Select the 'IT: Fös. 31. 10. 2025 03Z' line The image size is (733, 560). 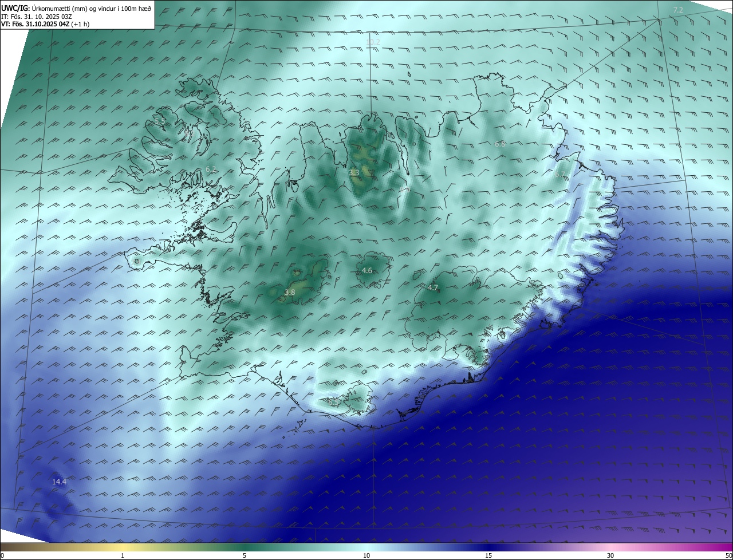click(37, 16)
